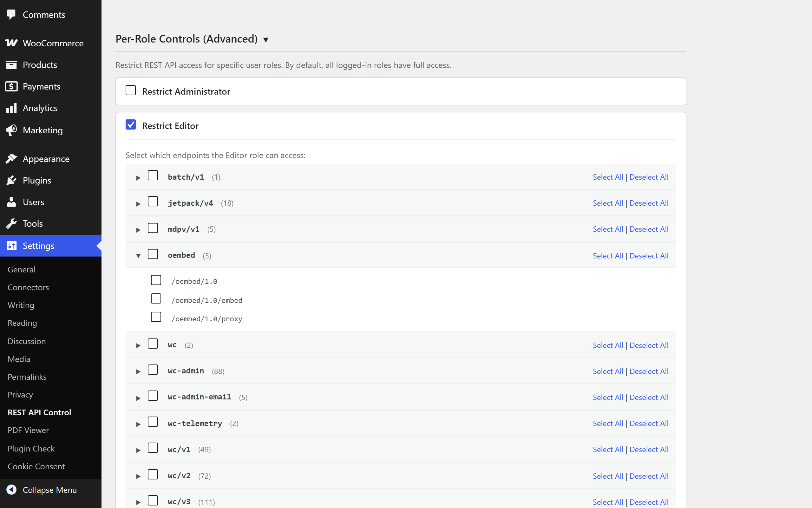Click the Appearance paintbrush icon

pyautogui.click(x=11, y=158)
